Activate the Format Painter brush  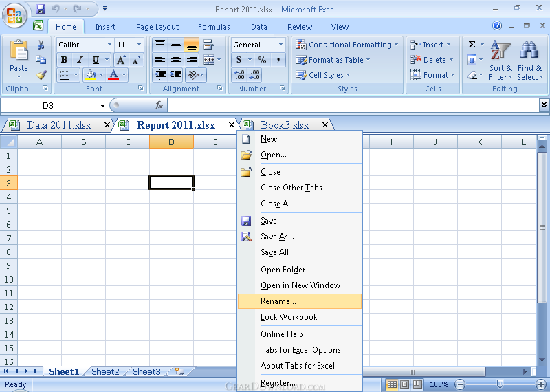click(x=41, y=74)
